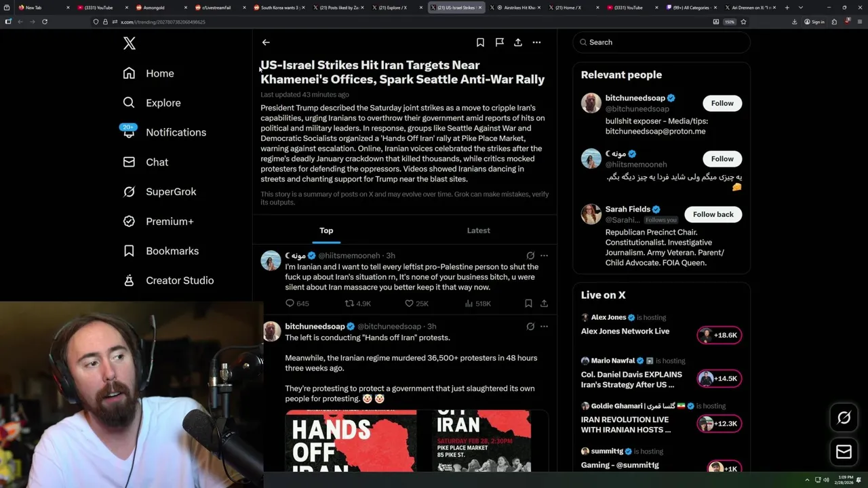Go back with the story page arrow

coord(266,42)
